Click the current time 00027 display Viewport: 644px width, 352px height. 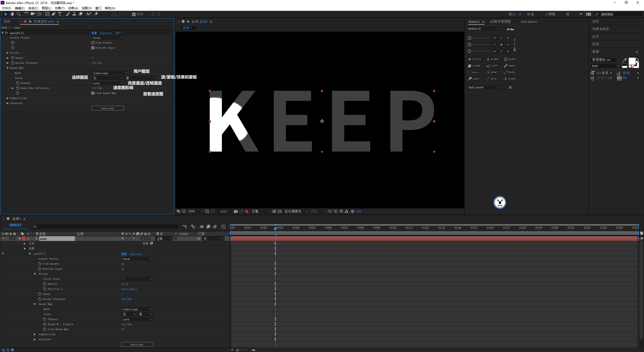click(16, 225)
